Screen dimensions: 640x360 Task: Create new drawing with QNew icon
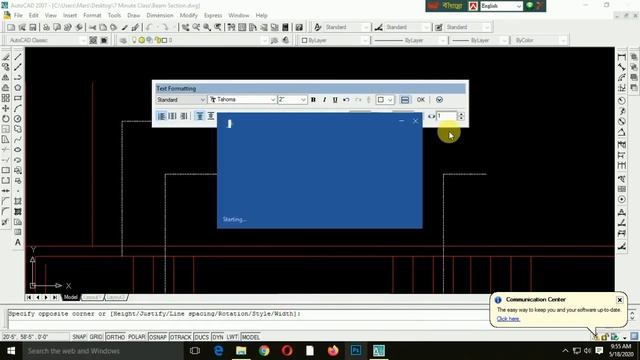click(x=11, y=27)
